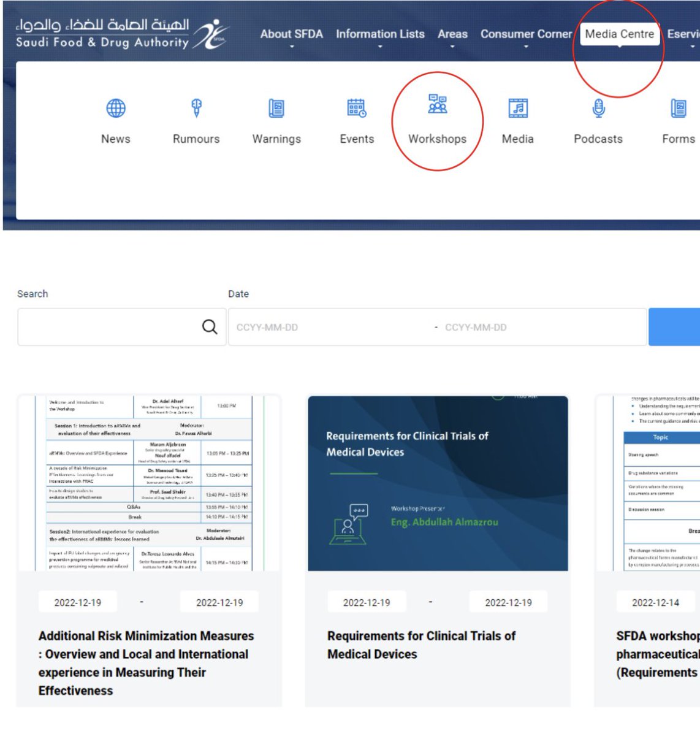Screen dimensions: 700x736
Task: Open the Media Centre menu
Action: [x=620, y=34]
